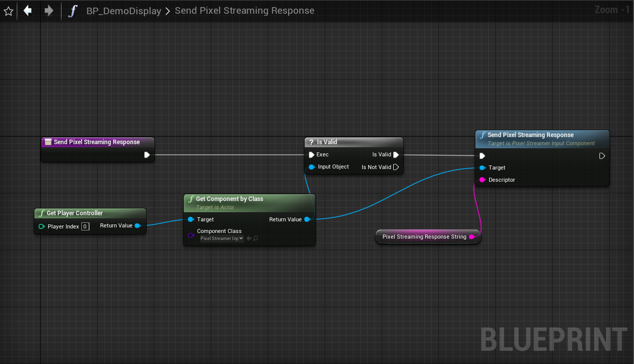Click Get Component by Class Return Value pin
Image resolution: width=634 pixels, height=364 pixels.
point(307,220)
